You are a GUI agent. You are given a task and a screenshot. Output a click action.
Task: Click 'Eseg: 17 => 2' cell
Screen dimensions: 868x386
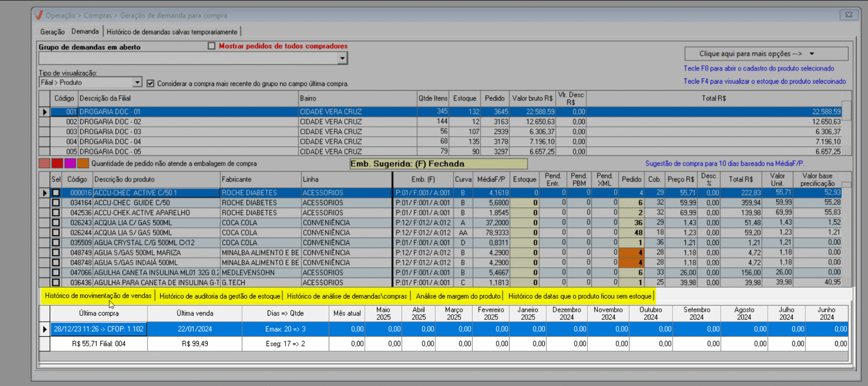coord(286,344)
